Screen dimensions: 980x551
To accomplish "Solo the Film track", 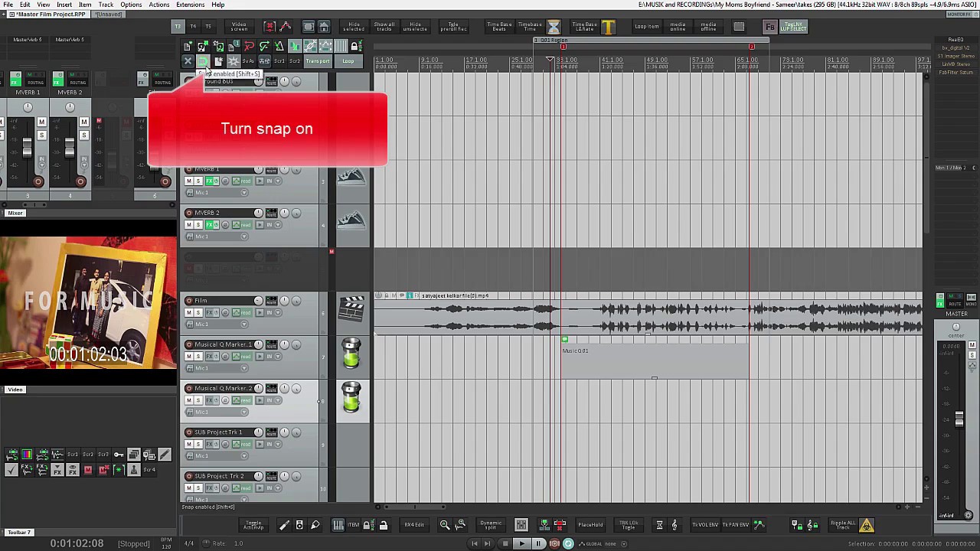I will pyautogui.click(x=198, y=312).
